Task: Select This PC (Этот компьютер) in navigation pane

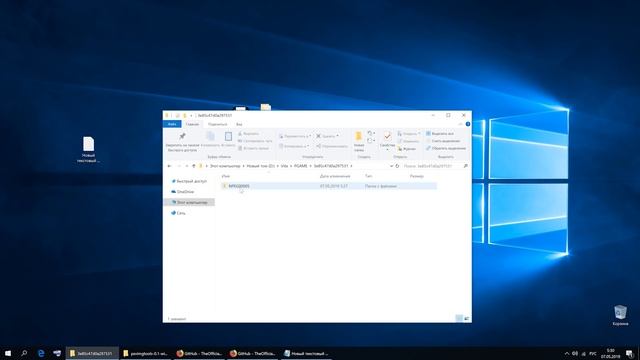Action: [189, 202]
